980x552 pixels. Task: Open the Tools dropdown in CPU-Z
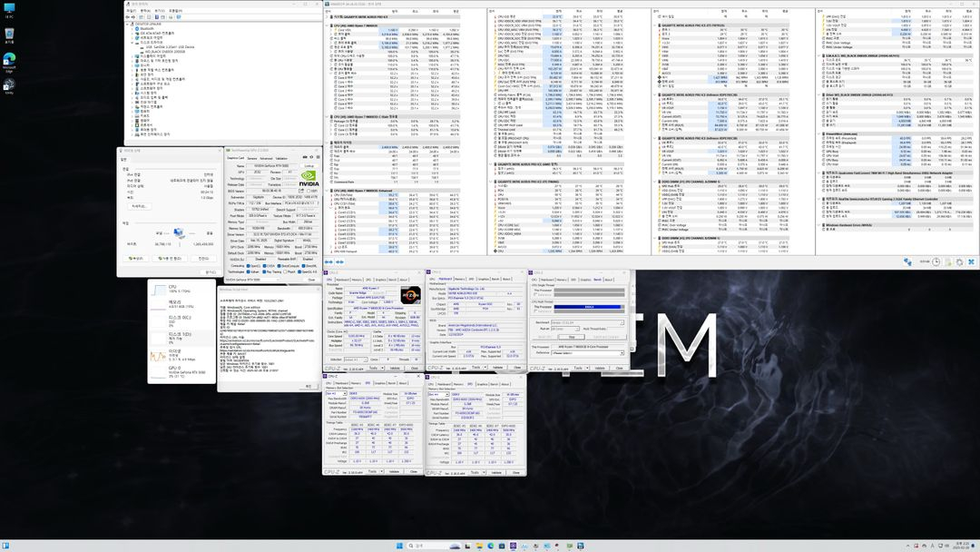(x=375, y=367)
